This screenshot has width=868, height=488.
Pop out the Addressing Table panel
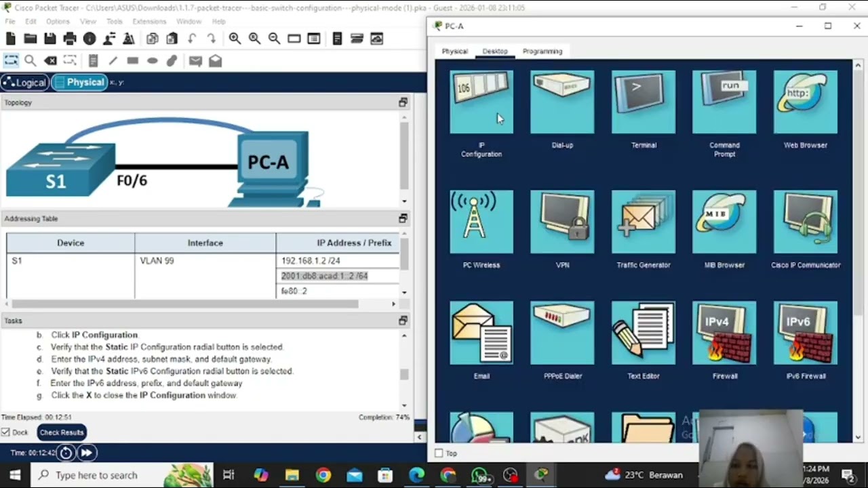click(403, 218)
